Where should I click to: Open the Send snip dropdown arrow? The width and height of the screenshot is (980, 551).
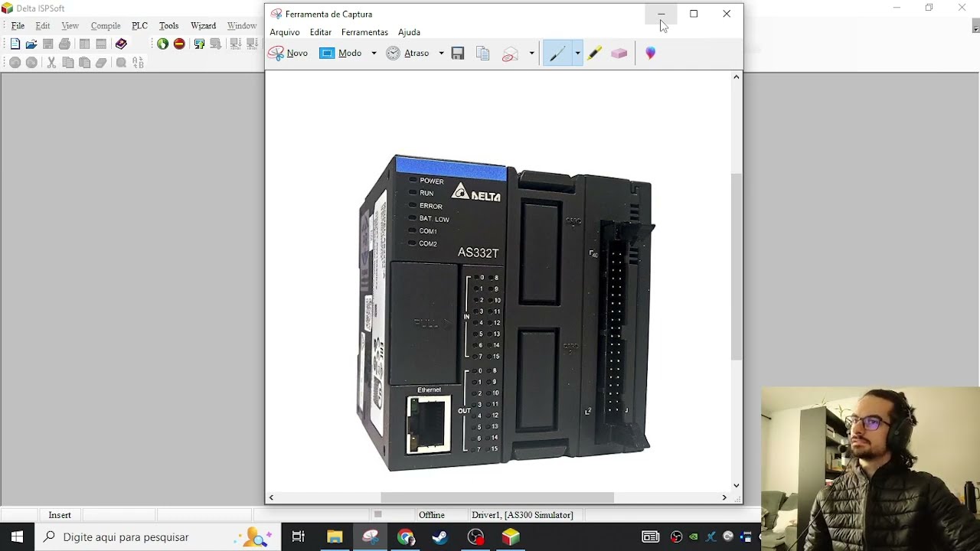[x=531, y=53]
